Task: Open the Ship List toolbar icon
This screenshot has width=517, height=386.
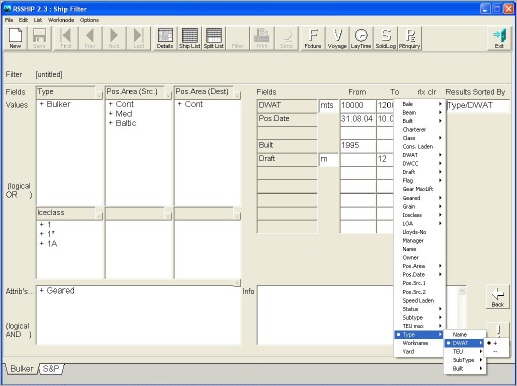Action: 189,38
